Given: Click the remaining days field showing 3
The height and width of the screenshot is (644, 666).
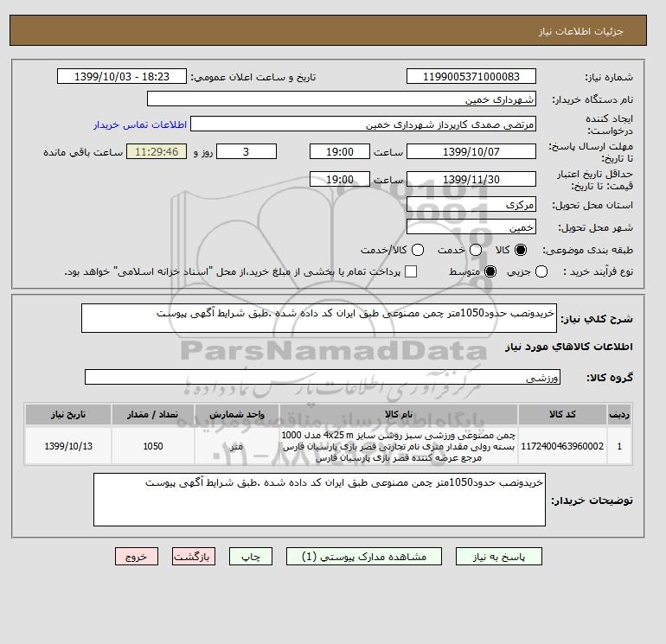Looking at the screenshot, I should 247,151.
